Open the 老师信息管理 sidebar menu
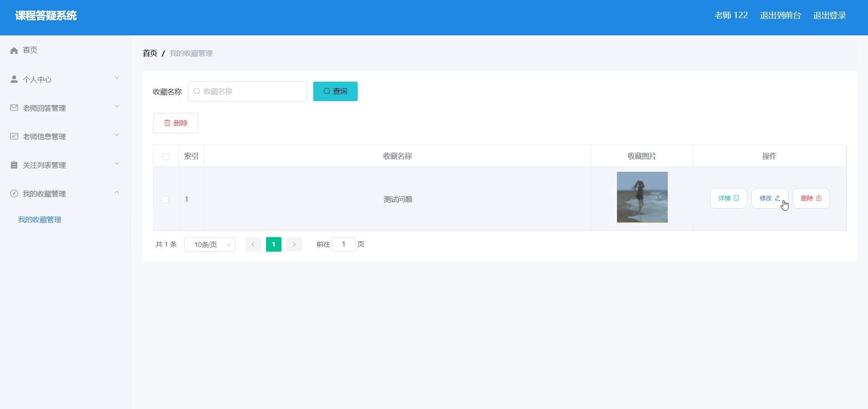Screen dimensions: 868x409 (x=65, y=136)
